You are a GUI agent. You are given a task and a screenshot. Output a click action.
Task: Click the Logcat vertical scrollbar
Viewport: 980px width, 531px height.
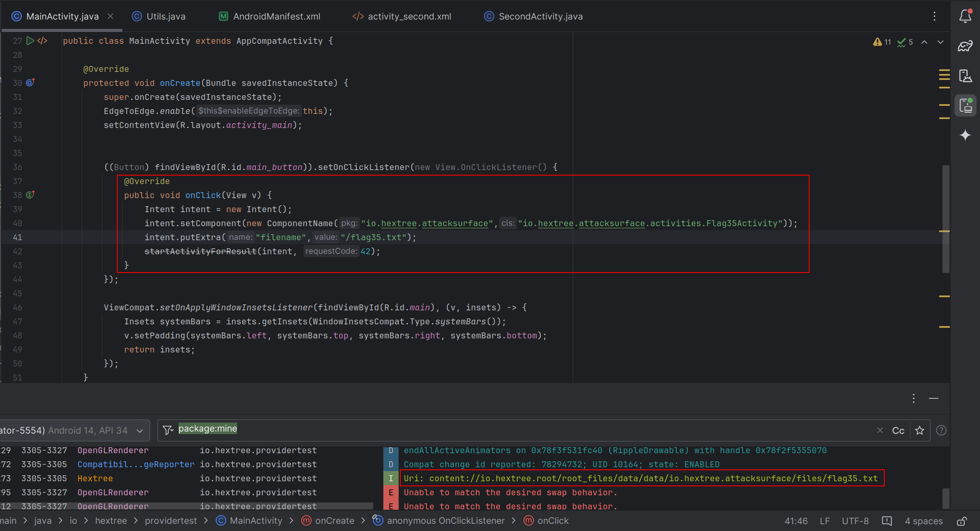[946, 498]
